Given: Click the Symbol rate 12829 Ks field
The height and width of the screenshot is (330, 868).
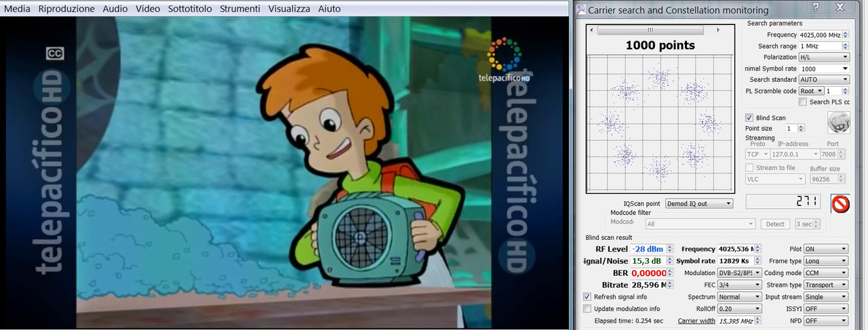Looking at the screenshot, I should tap(735, 261).
